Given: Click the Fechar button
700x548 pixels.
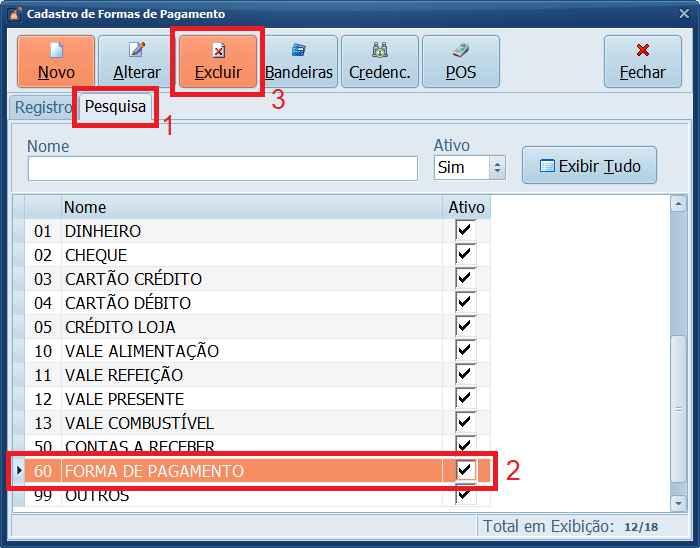Looking at the screenshot, I should (x=642, y=61).
